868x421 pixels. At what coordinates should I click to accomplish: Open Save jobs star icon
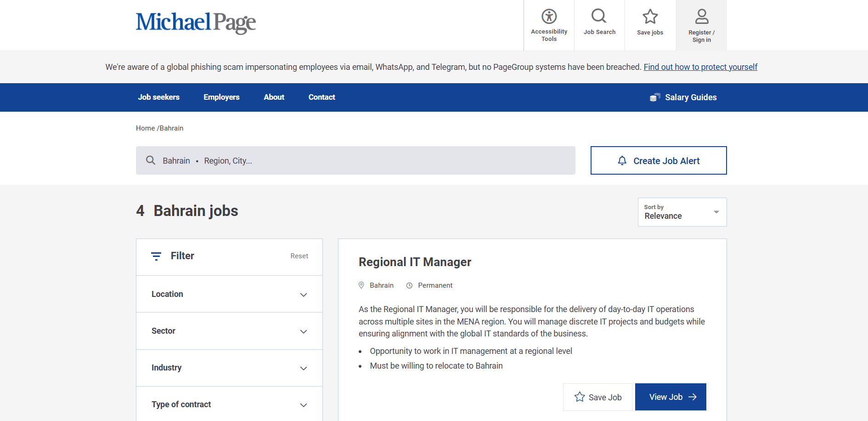coord(650,17)
